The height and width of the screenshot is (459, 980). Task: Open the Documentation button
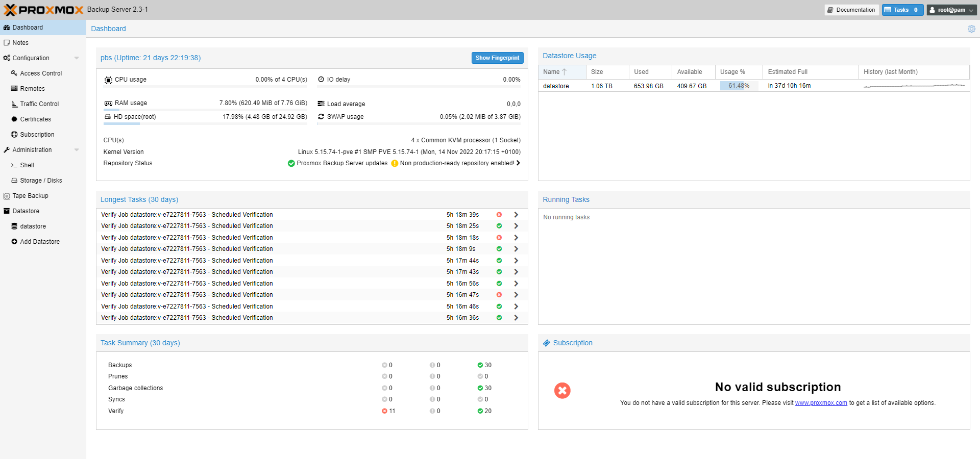(851, 10)
